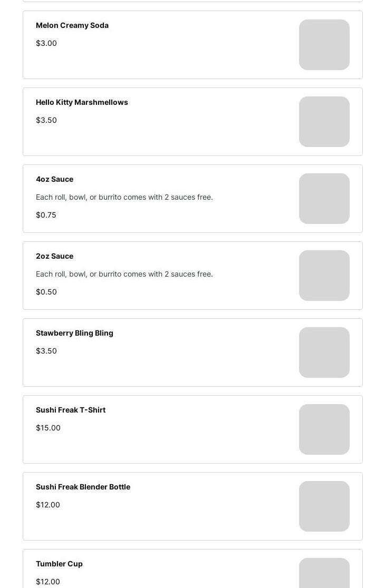
Task: Click the Sushi Freak Blender Bottle title
Action: (83, 487)
